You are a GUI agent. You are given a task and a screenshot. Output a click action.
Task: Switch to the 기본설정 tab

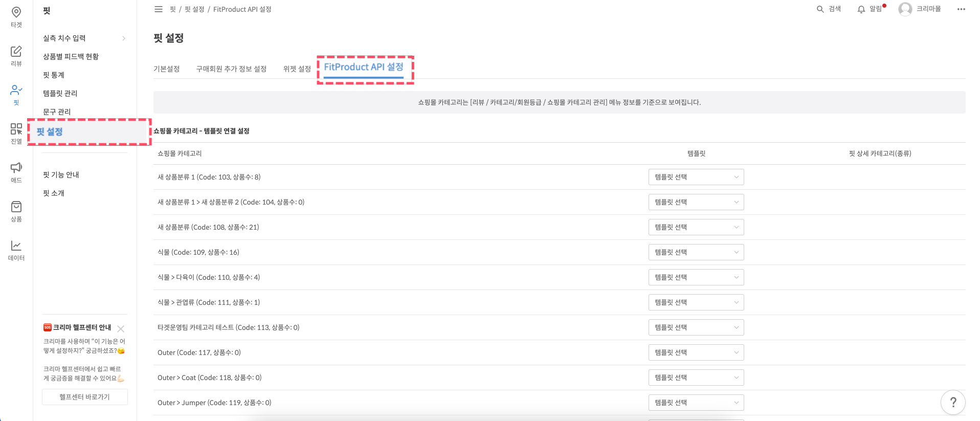click(166, 69)
